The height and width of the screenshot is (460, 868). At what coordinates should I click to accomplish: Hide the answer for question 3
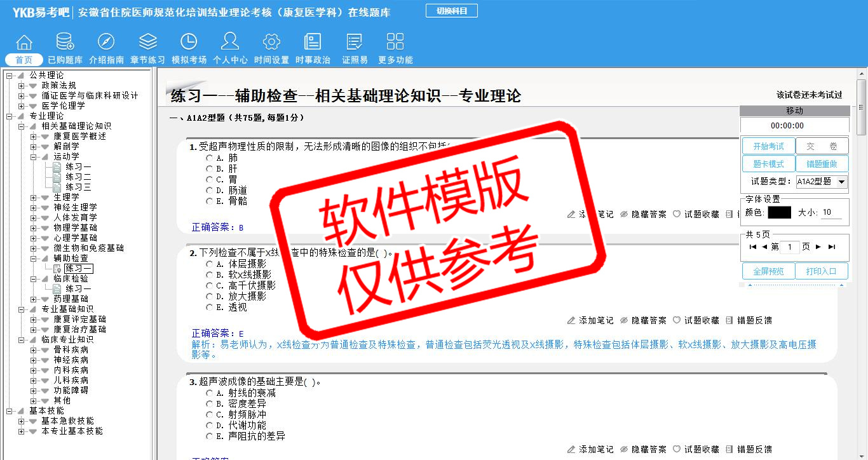click(643, 450)
